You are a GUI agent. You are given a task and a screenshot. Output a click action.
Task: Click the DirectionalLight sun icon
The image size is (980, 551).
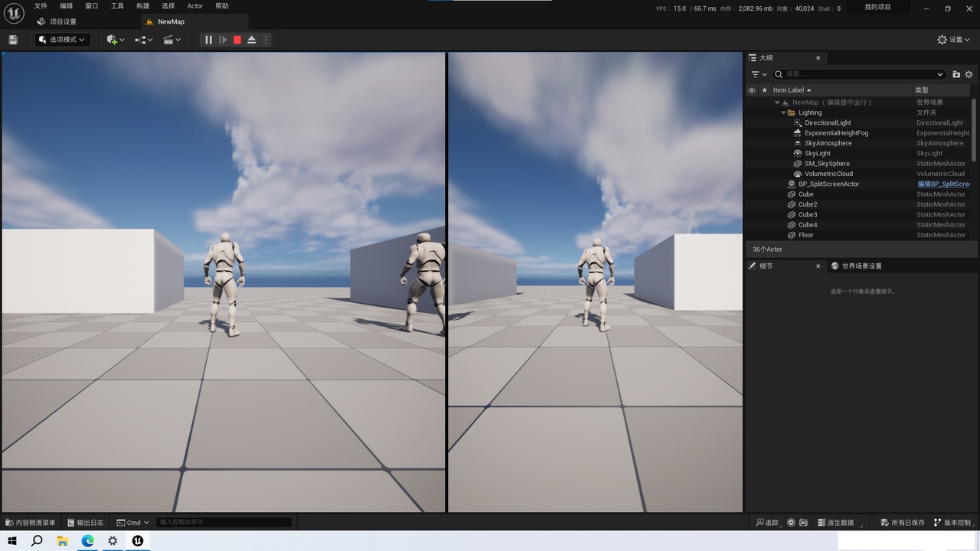[x=798, y=122]
